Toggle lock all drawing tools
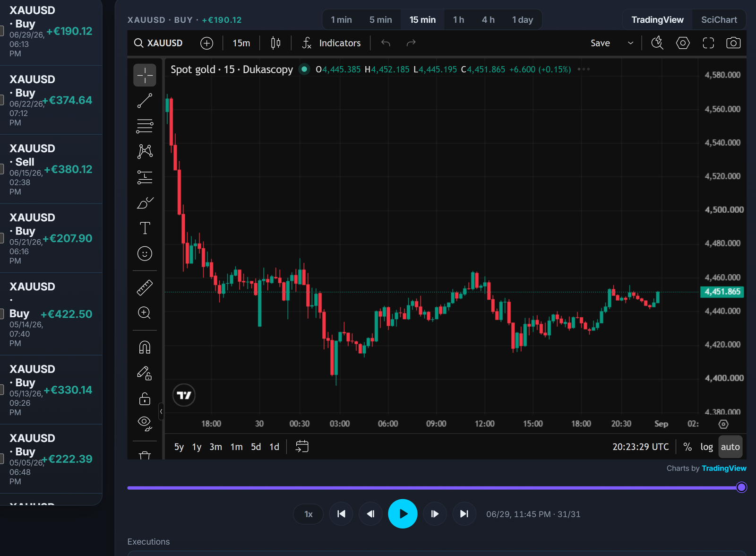Image resolution: width=756 pixels, height=556 pixels. tap(145, 399)
